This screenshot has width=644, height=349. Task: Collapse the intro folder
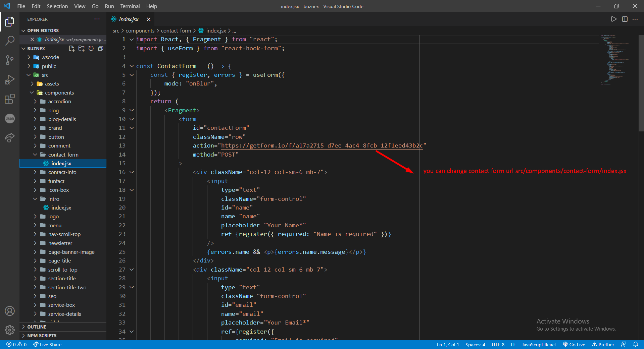point(63,199)
